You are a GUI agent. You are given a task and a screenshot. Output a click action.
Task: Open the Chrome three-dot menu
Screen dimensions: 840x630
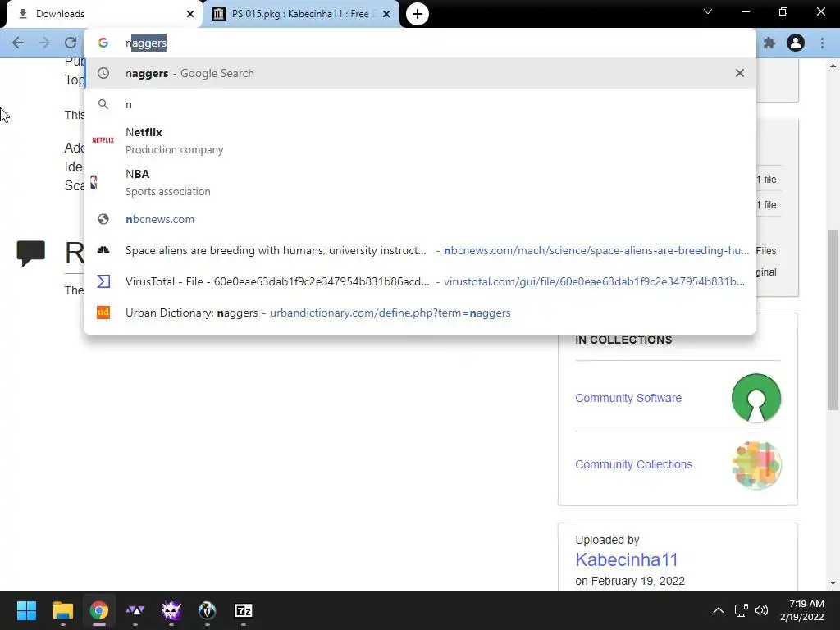pyautogui.click(x=822, y=43)
